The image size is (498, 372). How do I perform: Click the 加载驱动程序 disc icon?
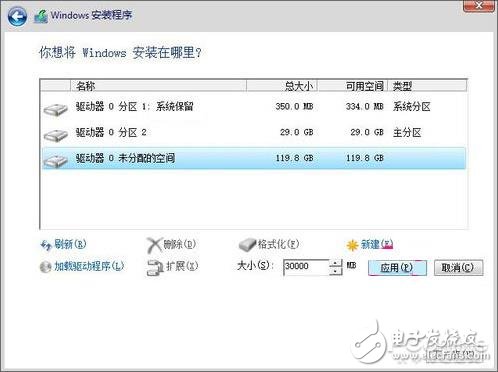coord(45,266)
